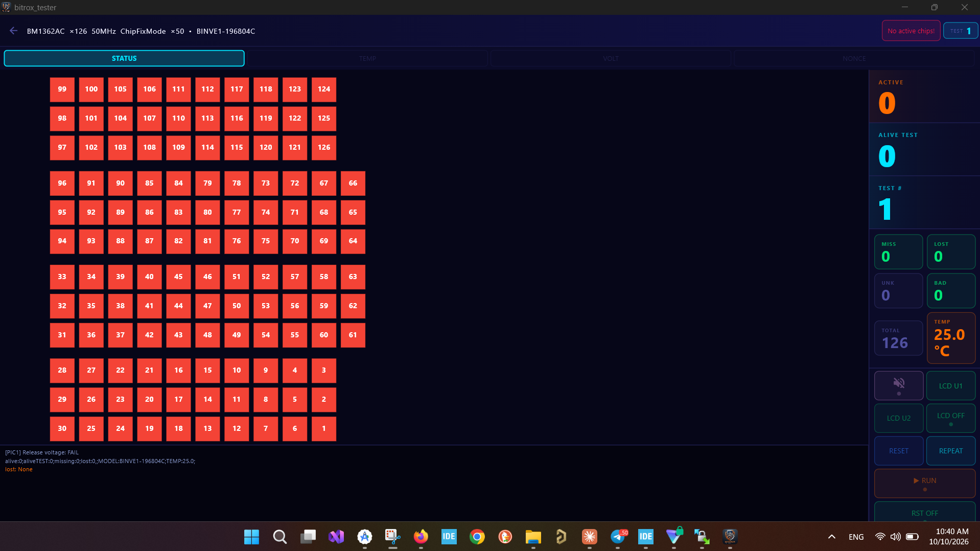980x551 pixels.
Task: Click the 'Release voltage: FAIL' log line
Action: (x=42, y=452)
